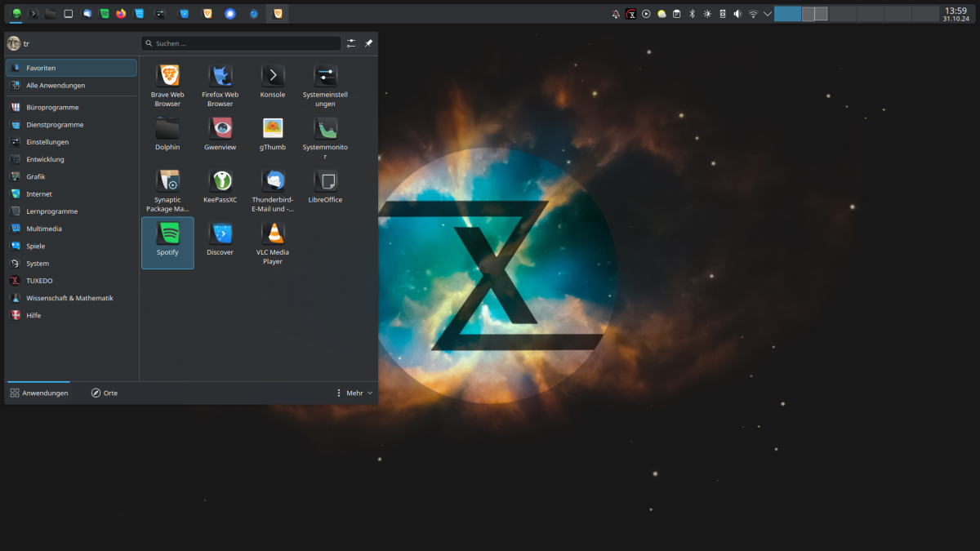
Task: Open Systemeinstellungen from the favorites grid
Action: coord(325,86)
